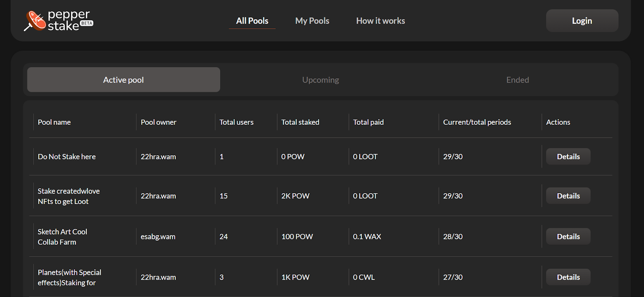The height and width of the screenshot is (297, 644).
Task: Click pool owner esabg.wam
Action: (x=158, y=237)
